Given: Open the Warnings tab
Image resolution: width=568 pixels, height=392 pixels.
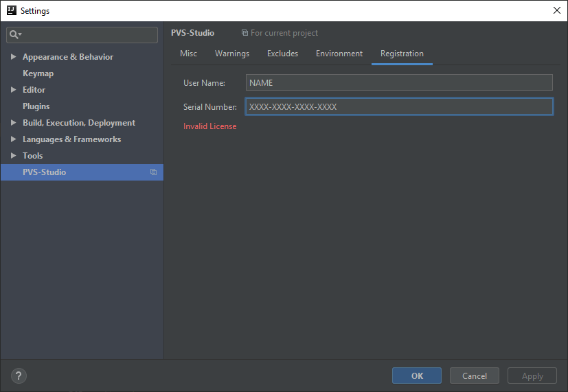Looking at the screenshot, I should [x=232, y=54].
